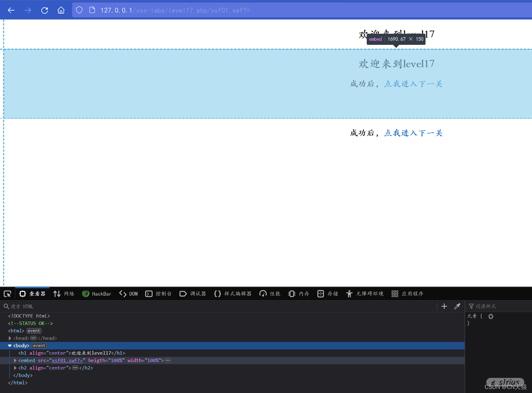Image resolution: width=532 pixels, height=393 pixels.
Task: Click the tracking protection shield icon
Action: click(79, 10)
